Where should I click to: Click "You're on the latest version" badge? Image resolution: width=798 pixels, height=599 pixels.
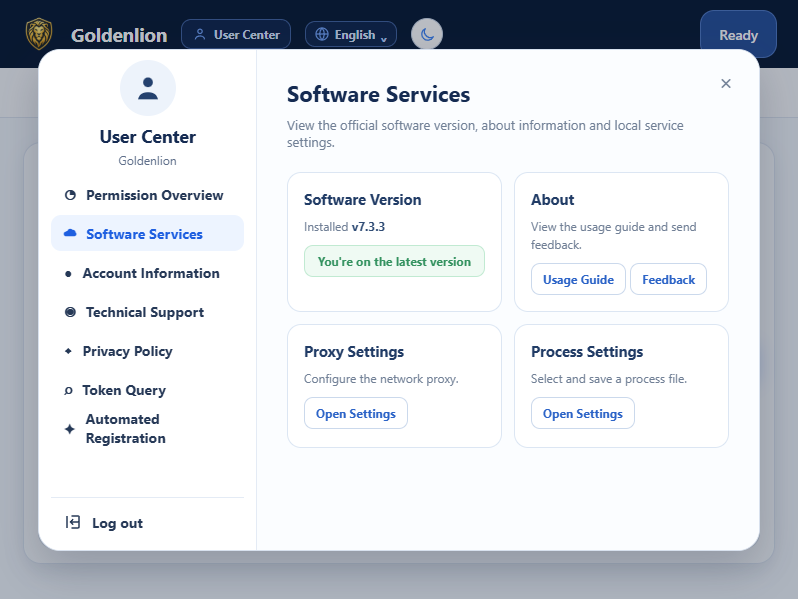pyautogui.click(x=394, y=261)
